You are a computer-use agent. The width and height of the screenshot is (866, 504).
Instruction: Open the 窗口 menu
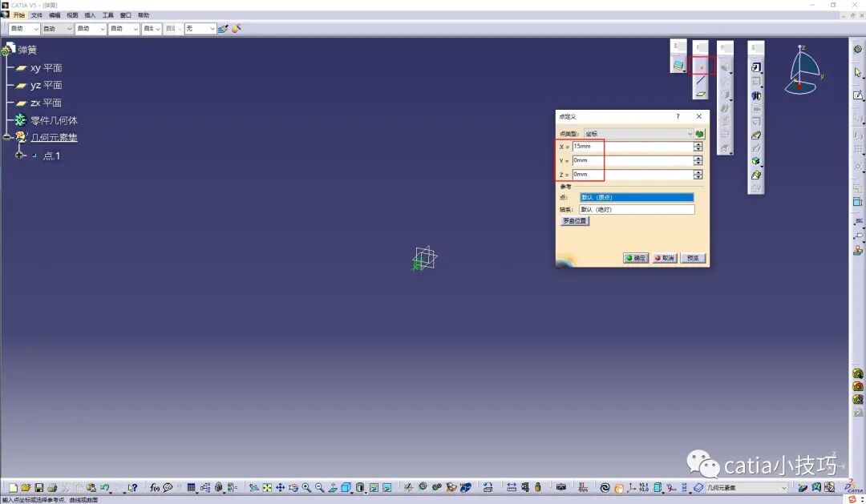(x=125, y=15)
